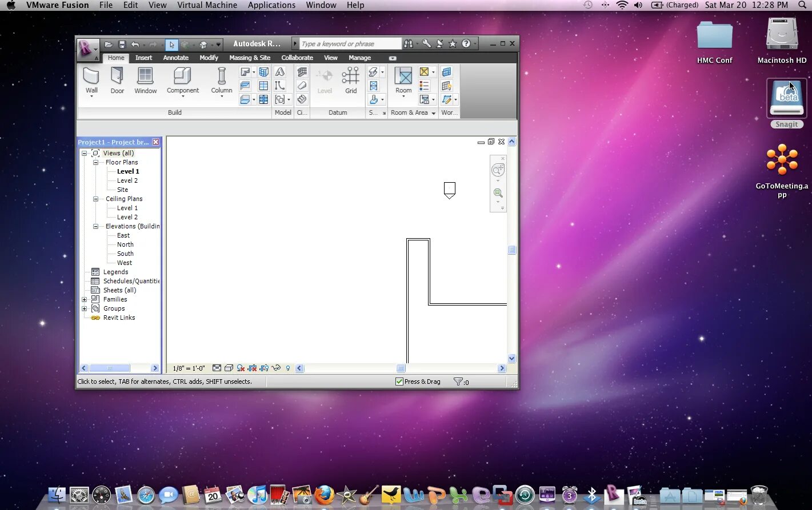Screen dimensions: 812x510
Task: Click the Detail Level icon in view bar
Action: point(217,368)
